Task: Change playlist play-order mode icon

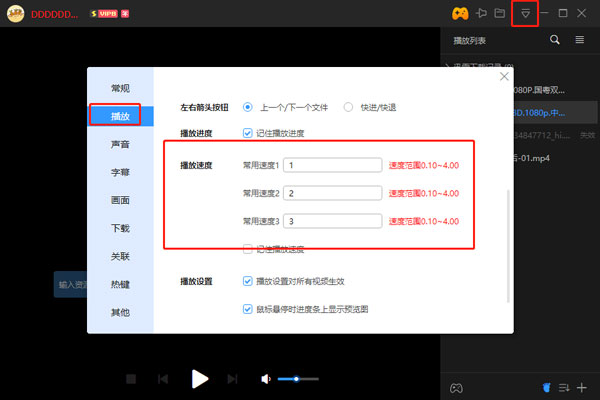Action: pyautogui.click(x=564, y=388)
